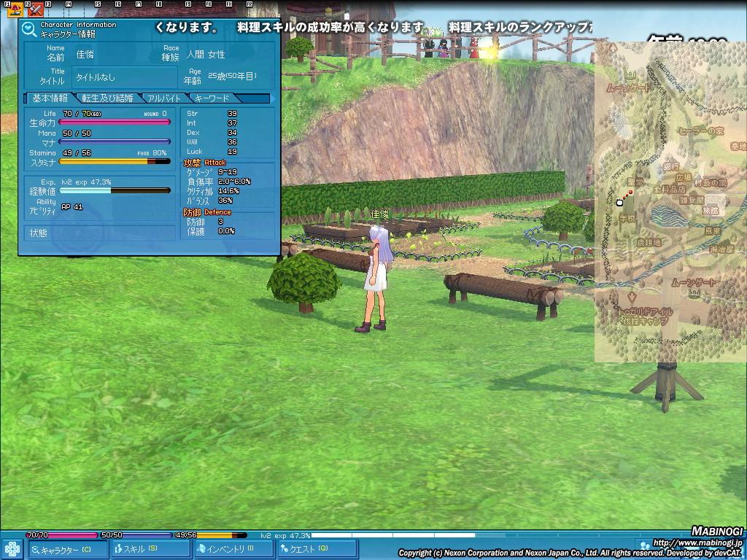Click the 防御 3 defence row
Viewport: 747px width, 560px height.
point(205,222)
